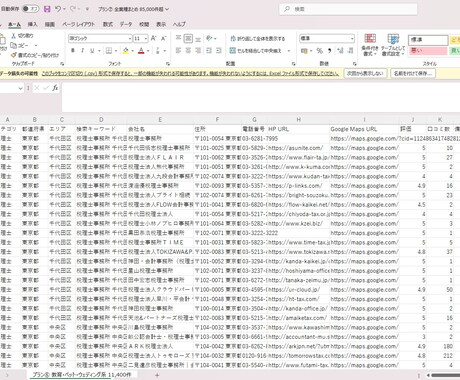The height and width of the screenshot is (380, 460).
Task: Click the Center horizontally icon
Action: click(x=188, y=51)
